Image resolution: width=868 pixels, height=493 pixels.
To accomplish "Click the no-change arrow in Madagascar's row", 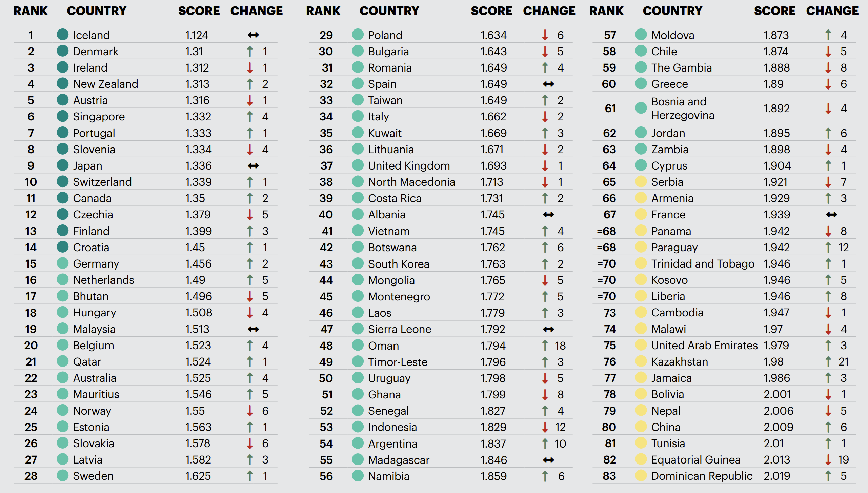I will tap(548, 460).
